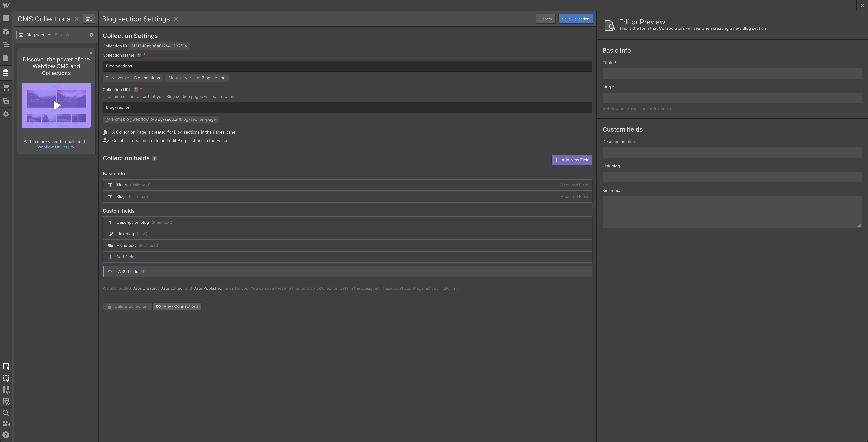Open the Webflow logo menu

[6, 5]
